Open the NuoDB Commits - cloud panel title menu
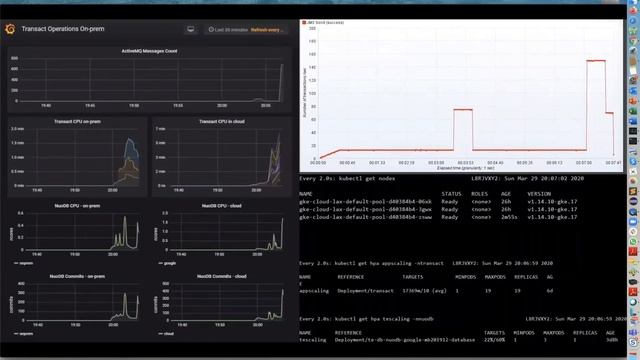Viewport: 640px width, 360px height. tap(222, 276)
